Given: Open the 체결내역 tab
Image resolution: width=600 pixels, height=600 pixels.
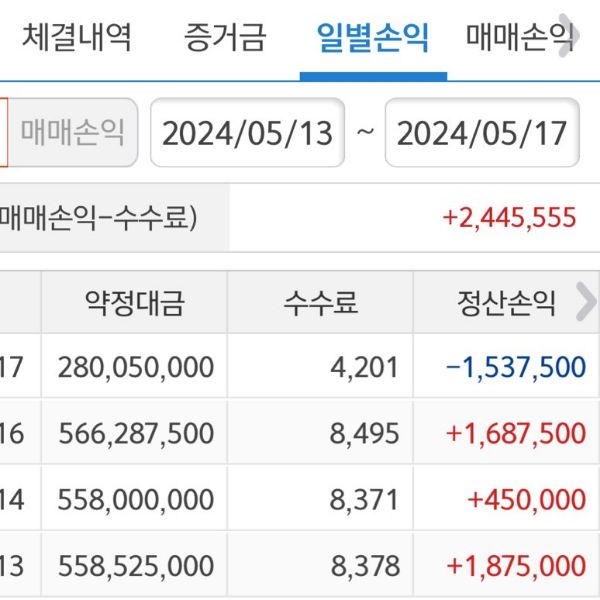Looking at the screenshot, I should 77,38.
